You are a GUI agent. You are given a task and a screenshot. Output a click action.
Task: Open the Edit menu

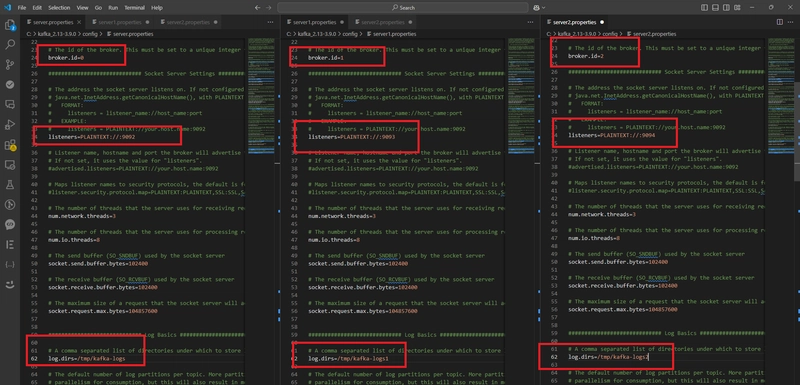37,8
